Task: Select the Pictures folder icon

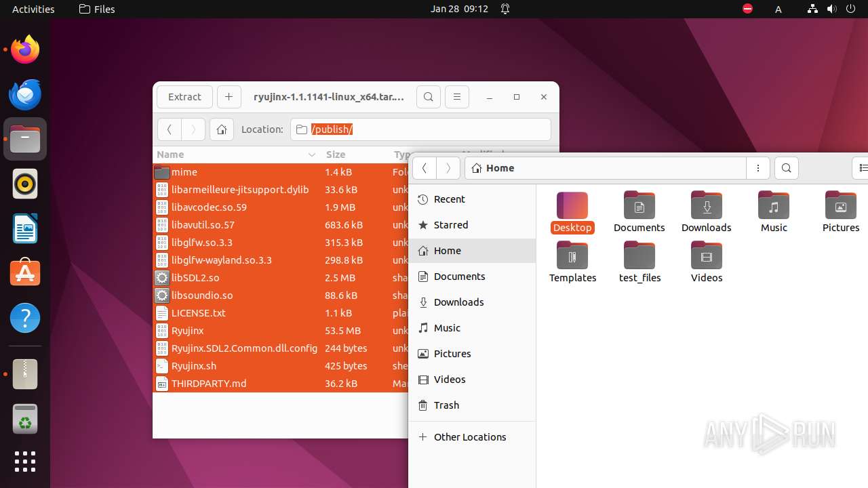Action: pyautogui.click(x=841, y=212)
